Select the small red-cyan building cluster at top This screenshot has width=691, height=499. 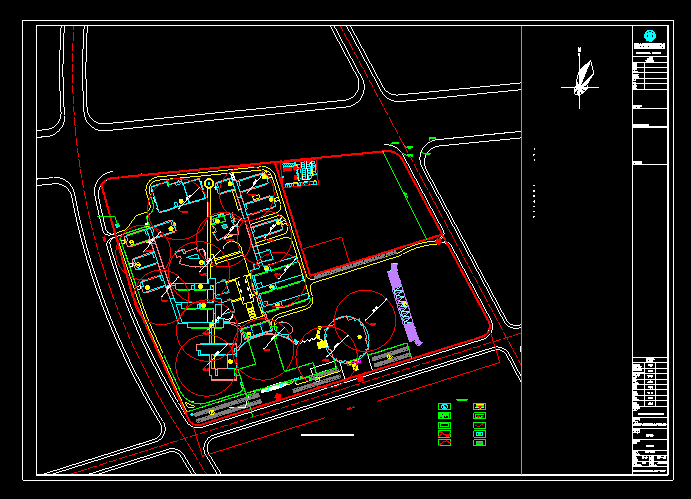click(x=300, y=171)
